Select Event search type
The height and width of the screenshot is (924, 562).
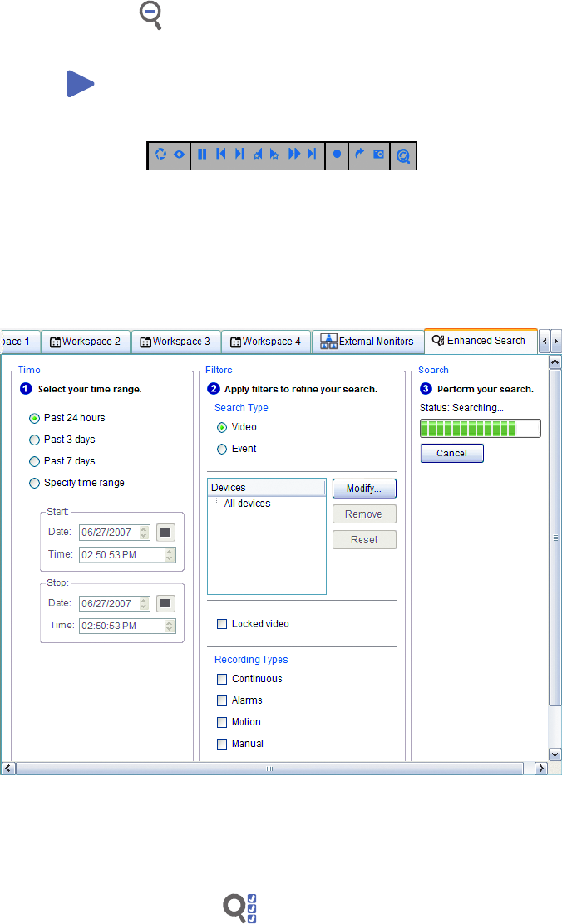point(222,450)
